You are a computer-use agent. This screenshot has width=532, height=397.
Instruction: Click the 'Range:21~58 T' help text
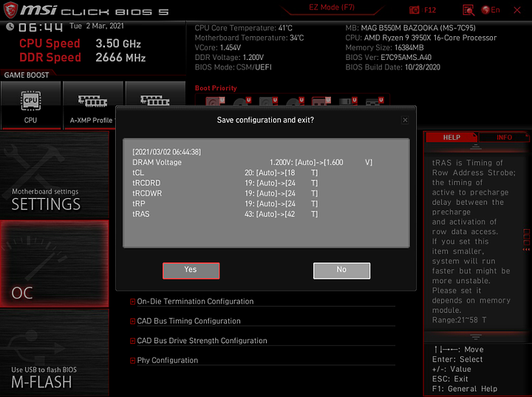[x=459, y=320]
